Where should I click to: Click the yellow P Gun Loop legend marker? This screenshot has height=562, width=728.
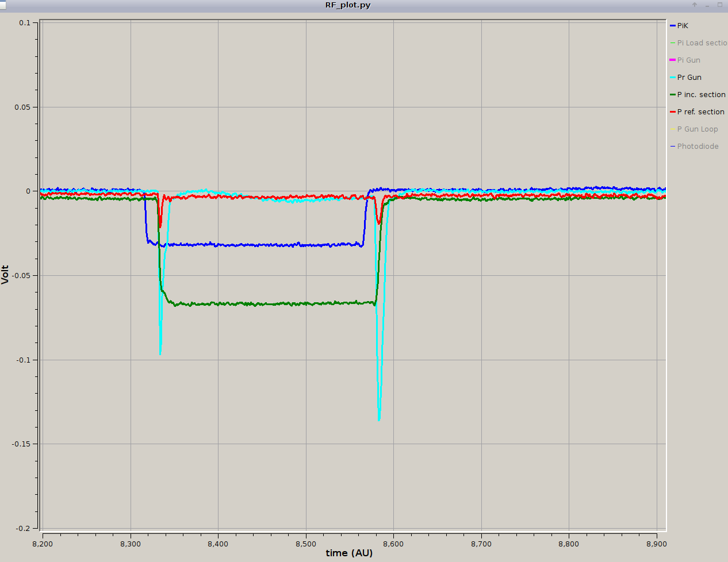(x=673, y=129)
